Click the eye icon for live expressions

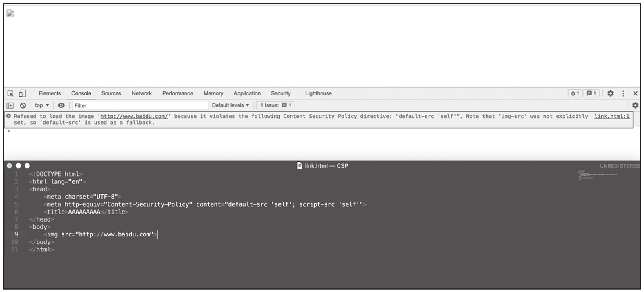[x=61, y=105]
